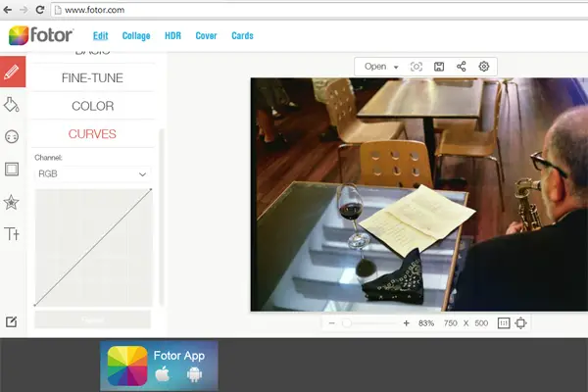Open the Frames tool

[12, 170]
